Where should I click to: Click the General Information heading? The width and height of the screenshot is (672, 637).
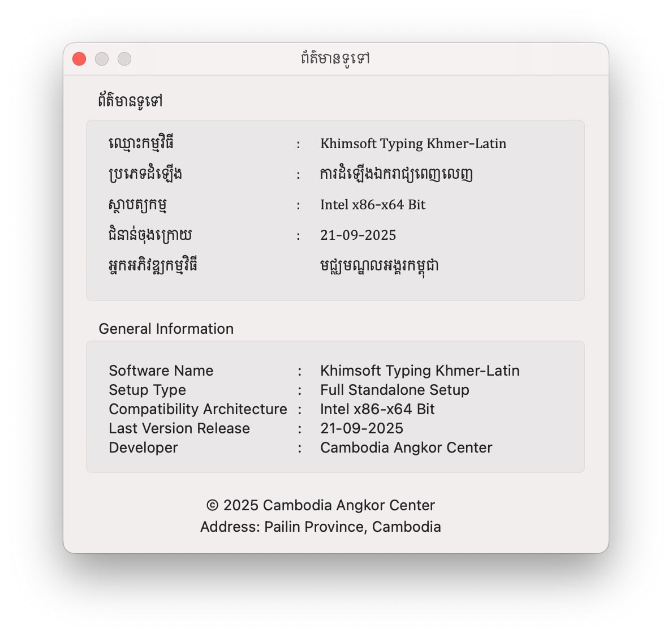coord(166,329)
